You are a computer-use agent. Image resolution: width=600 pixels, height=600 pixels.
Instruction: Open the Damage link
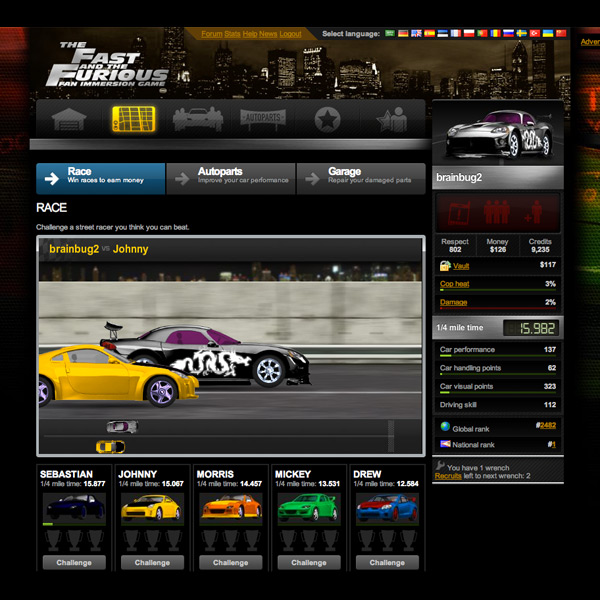click(x=453, y=302)
